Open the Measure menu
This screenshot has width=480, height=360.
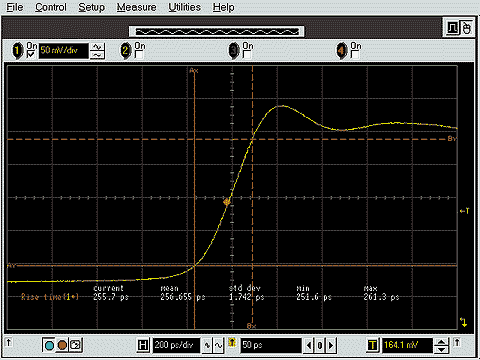[x=136, y=7]
